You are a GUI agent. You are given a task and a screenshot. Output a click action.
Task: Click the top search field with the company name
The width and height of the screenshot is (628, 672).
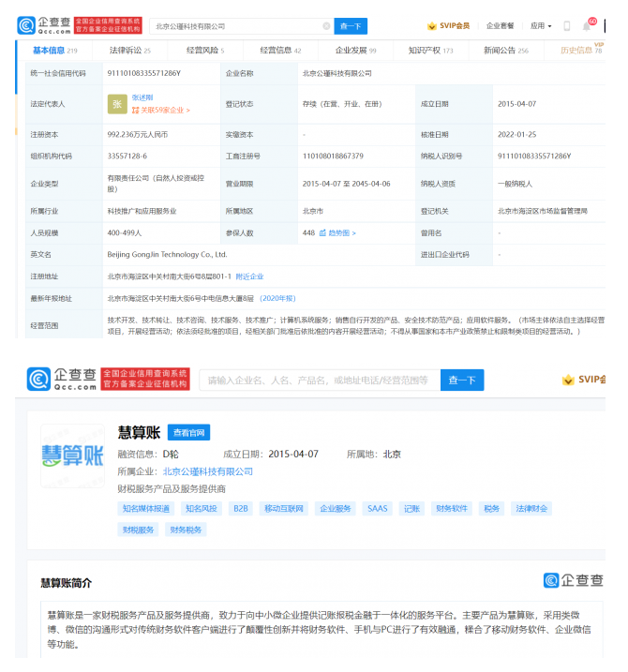pyautogui.click(x=242, y=26)
